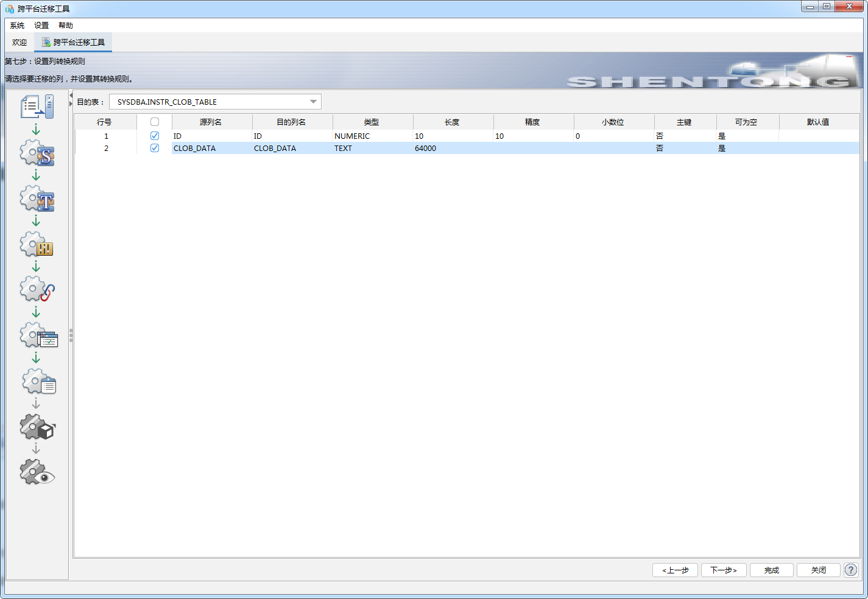Image resolution: width=868 pixels, height=599 pixels.
Task: Click the 下一步> button
Action: click(x=724, y=570)
